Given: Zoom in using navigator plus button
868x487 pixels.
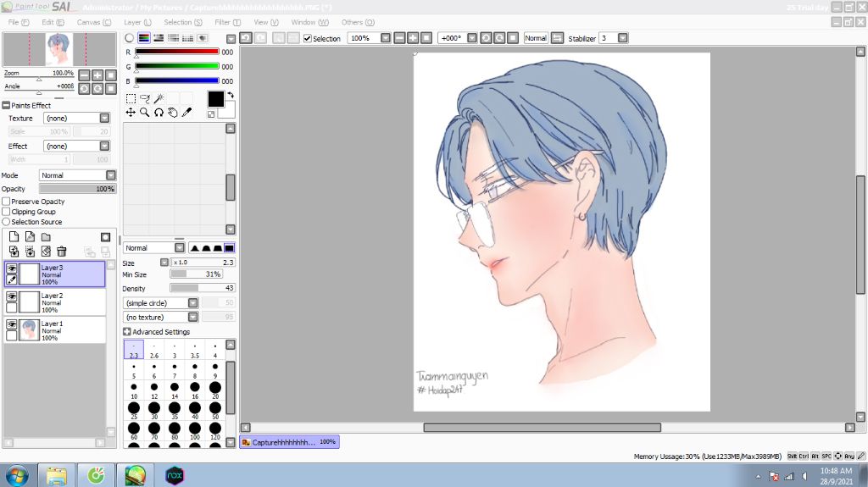Looking at the screenshot, I should coord(97,75).
